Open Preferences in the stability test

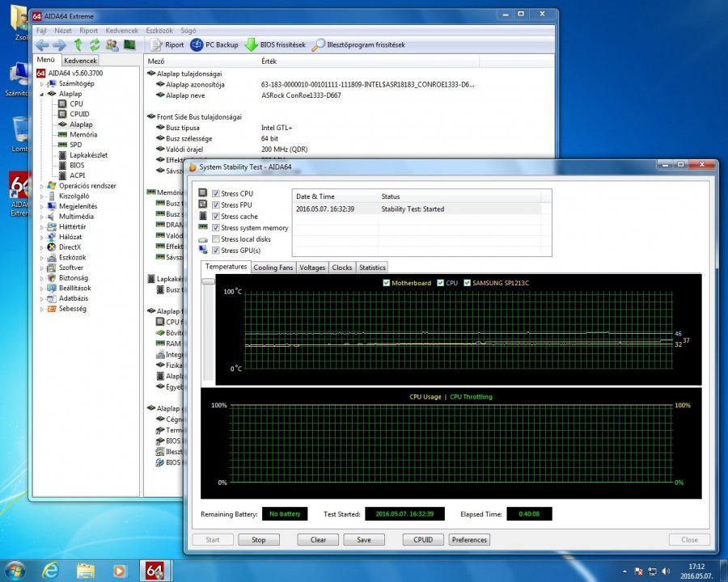(x=469, y=540)
